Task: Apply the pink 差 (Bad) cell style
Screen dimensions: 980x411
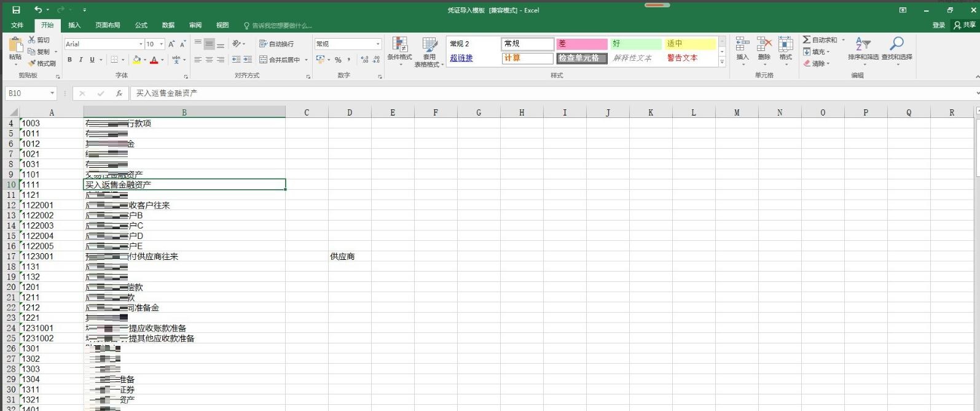Action: (581, 44)
